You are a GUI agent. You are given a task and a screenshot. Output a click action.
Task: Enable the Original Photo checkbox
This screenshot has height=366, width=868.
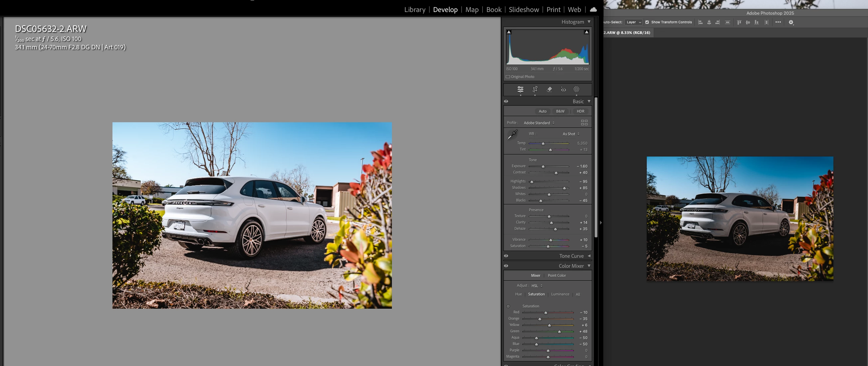(x=508, y=77)
